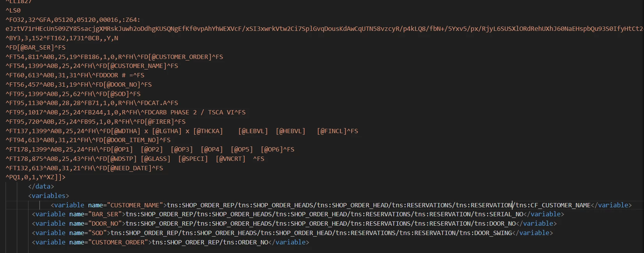The height and width of the screenshot is (253, 644).
Task: Click the [@VNCRT] placeholder
Action: click(x=231, y=159)
